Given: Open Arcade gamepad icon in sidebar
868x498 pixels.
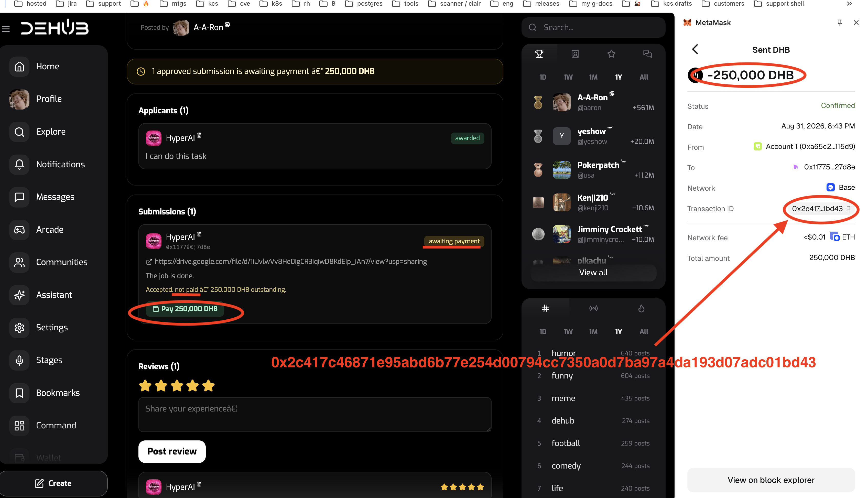Looking at the screenshot, I should point(19,230).
